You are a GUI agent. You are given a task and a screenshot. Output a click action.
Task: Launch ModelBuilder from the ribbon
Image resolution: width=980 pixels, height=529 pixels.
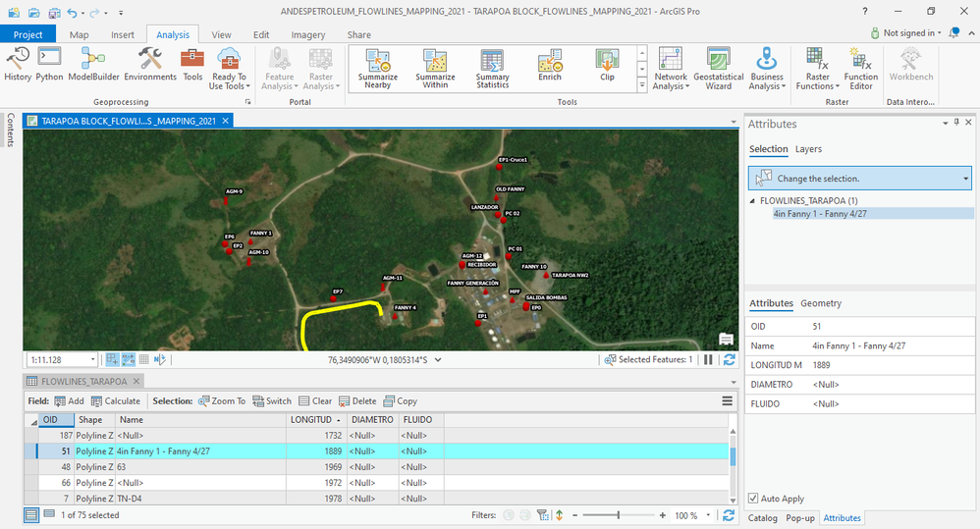(x=93, y=65)
